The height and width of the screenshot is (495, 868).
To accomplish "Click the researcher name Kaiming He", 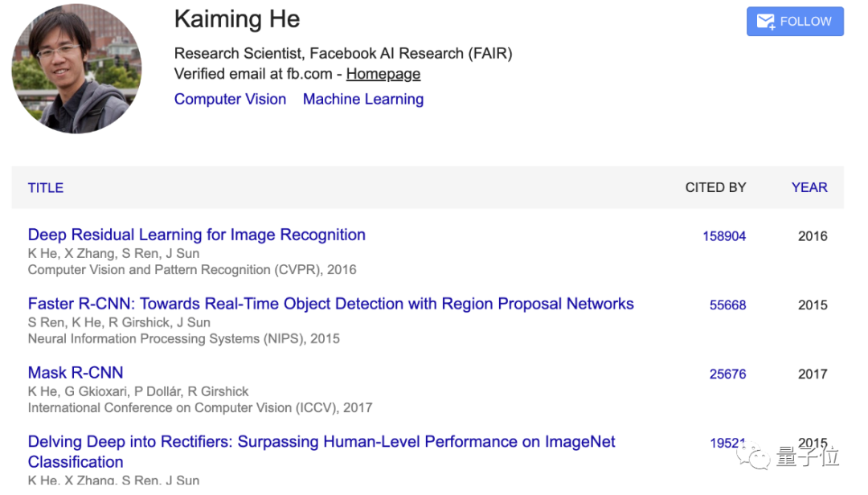I will pos(237,19).
